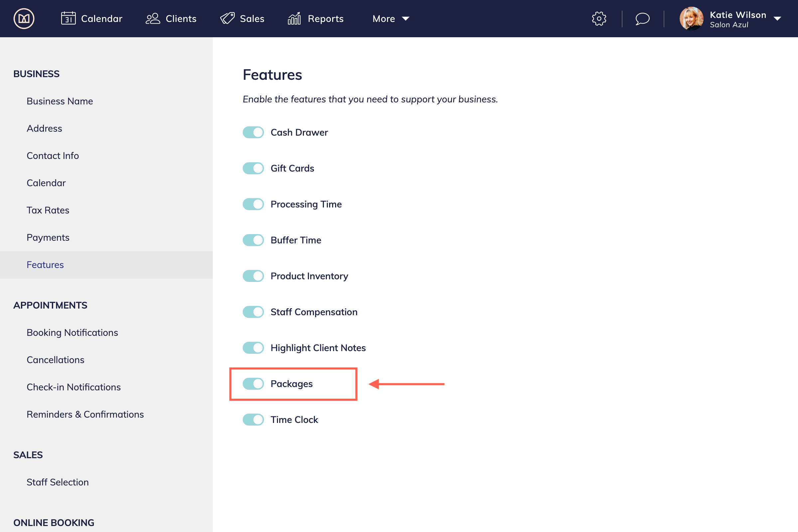Screen dimensions: 798x532
Task: Select Tax Rates in the sidebar
Action: pyautogui.click(x=48, y=210)
